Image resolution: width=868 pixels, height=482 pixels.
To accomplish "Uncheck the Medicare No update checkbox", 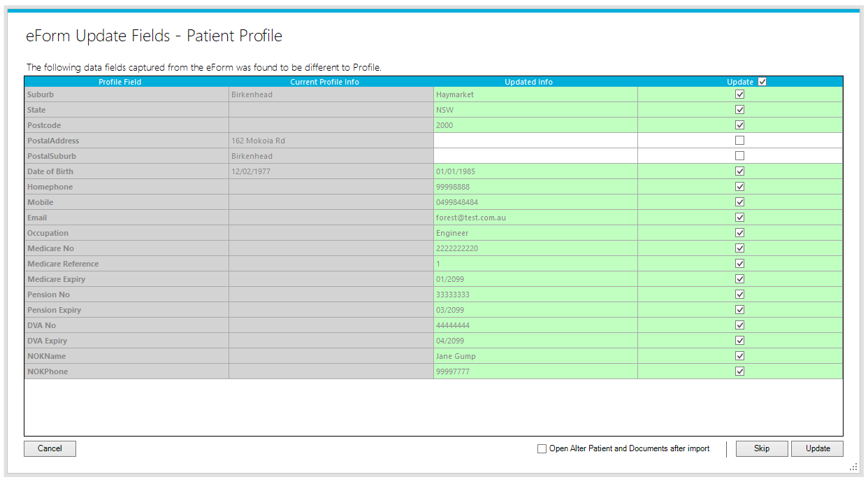I will pyautogui.click(x=739, y=248).
